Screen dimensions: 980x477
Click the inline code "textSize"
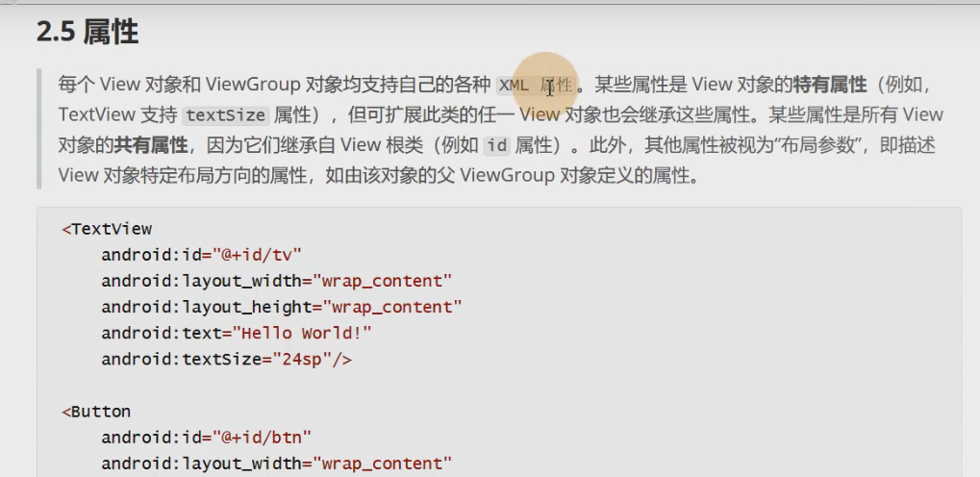coord(226,115)
